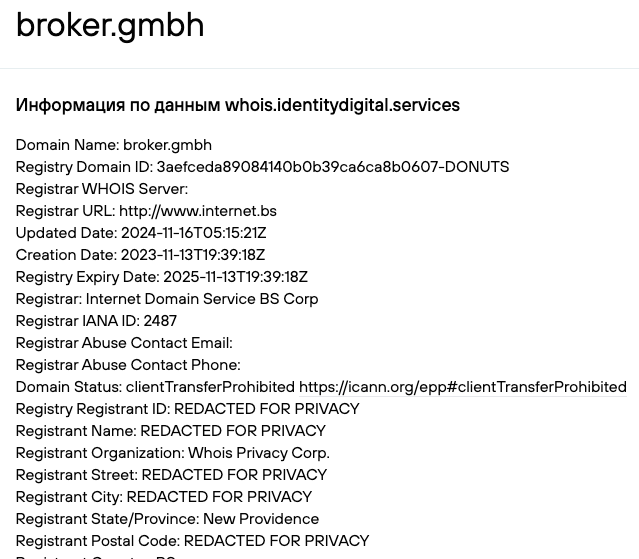
Task: Click the Registry Registrant ID line
Action: pos(187,409)
